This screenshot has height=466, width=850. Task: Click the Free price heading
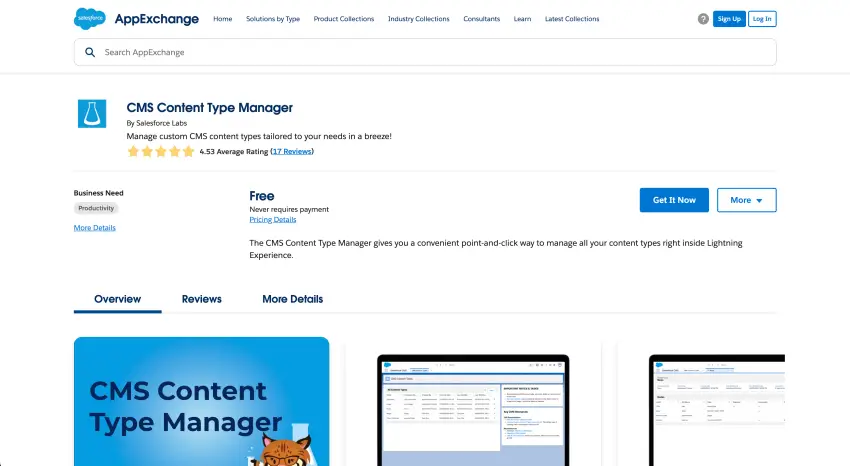click(x=262, y=196)
